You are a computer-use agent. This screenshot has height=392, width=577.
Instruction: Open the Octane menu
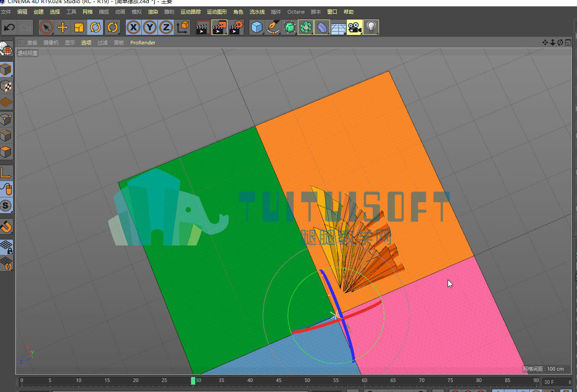tap(296, 12)
